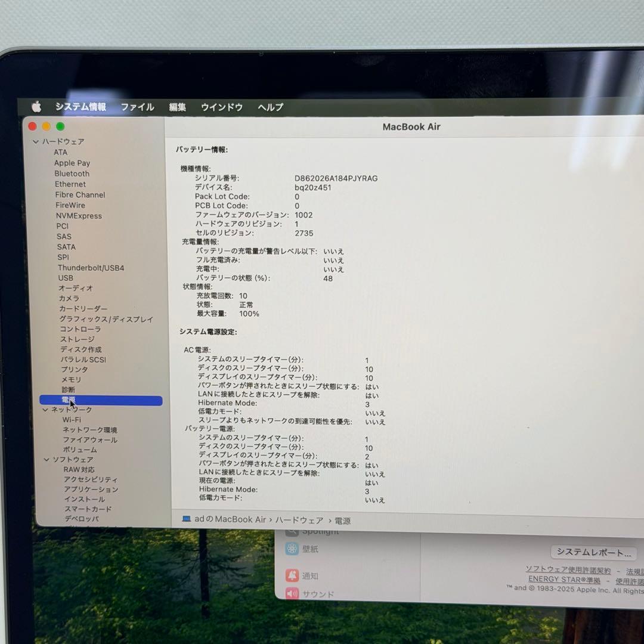Click the システムレポート button
The width and height of the screenshot is (644, 644).
pyautogui.click(x=593, y=552)
